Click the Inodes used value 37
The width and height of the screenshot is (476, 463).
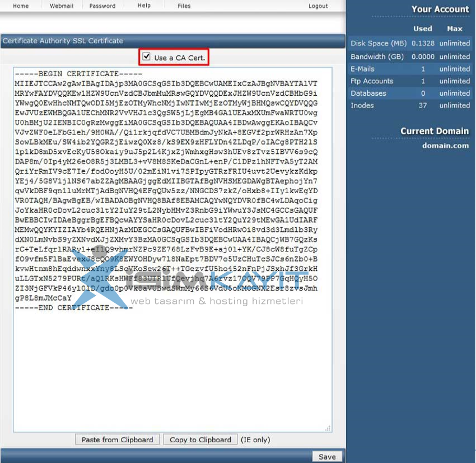(423, 105)
